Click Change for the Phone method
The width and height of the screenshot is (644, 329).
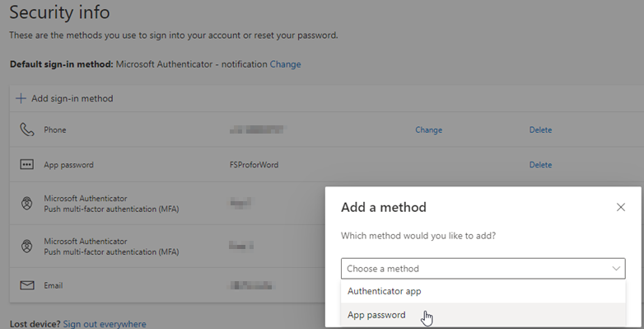click(428, 130)
